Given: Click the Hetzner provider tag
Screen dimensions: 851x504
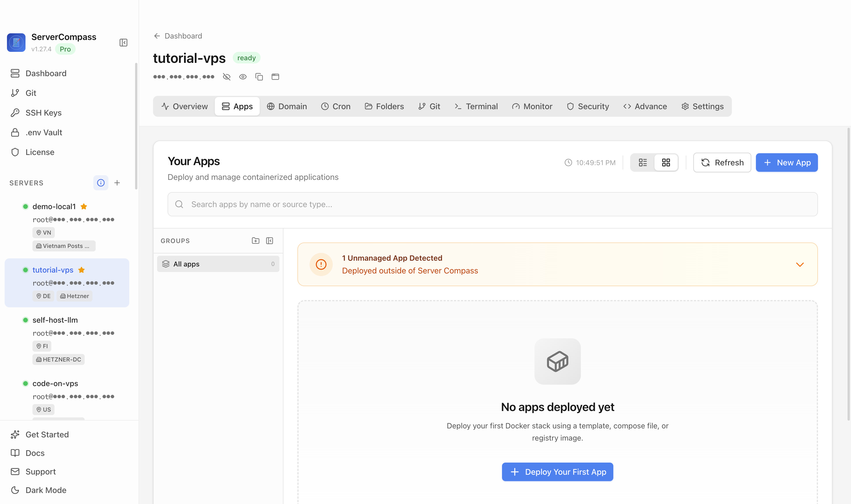Looking at the screenshot, I should (x=74, y=296).
